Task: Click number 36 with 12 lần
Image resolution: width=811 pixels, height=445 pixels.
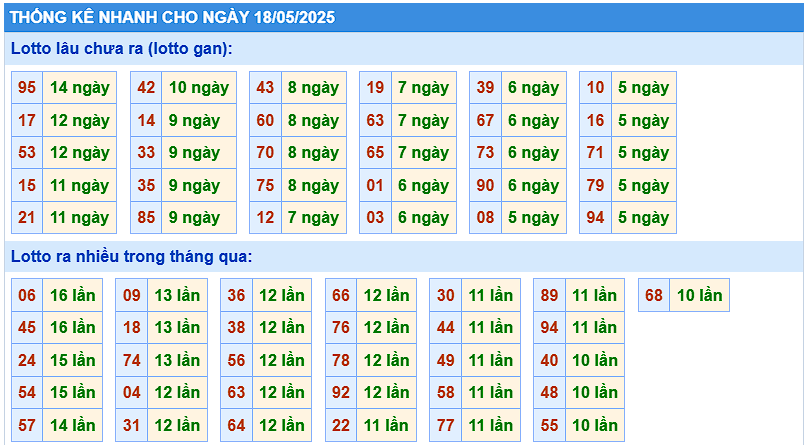Action: click(x=236, y=295)
